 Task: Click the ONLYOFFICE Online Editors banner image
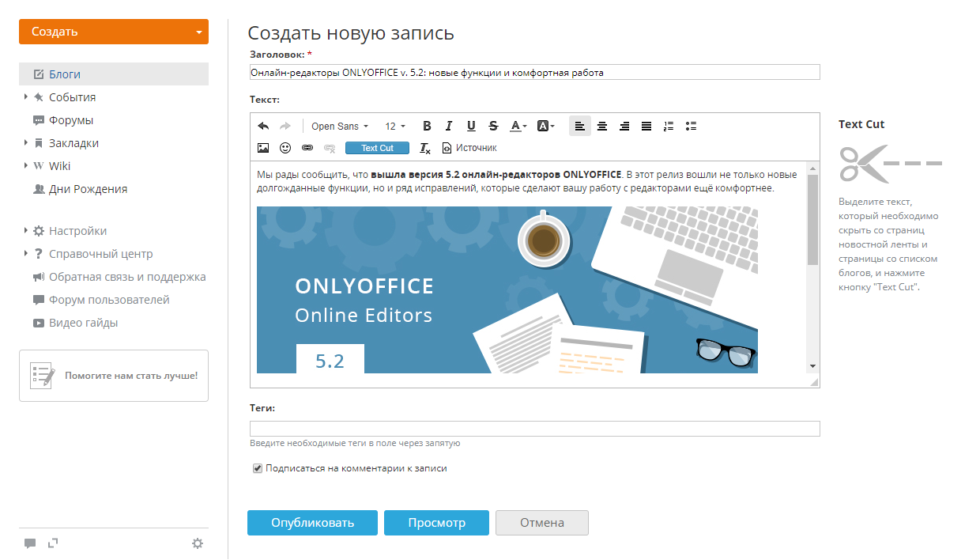point(507,289)
